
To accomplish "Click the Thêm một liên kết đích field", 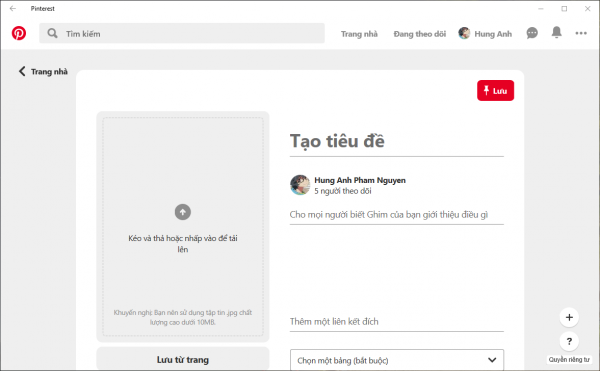I will [397, 322].
